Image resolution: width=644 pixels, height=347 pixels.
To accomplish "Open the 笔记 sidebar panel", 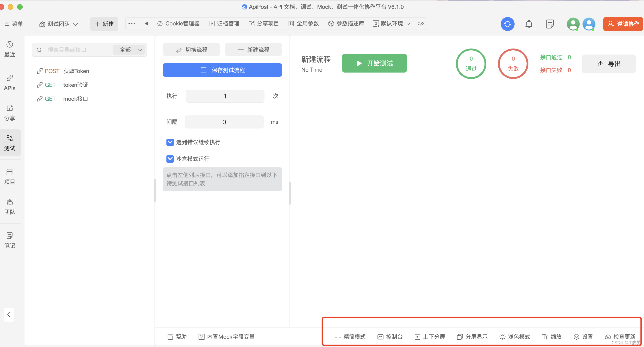I will pos(10,240).
